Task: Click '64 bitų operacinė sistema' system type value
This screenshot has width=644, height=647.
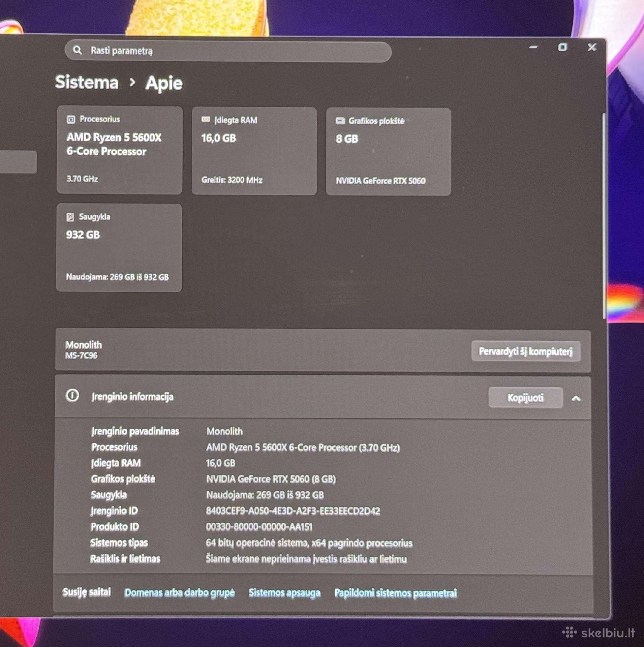Action: 257,543
